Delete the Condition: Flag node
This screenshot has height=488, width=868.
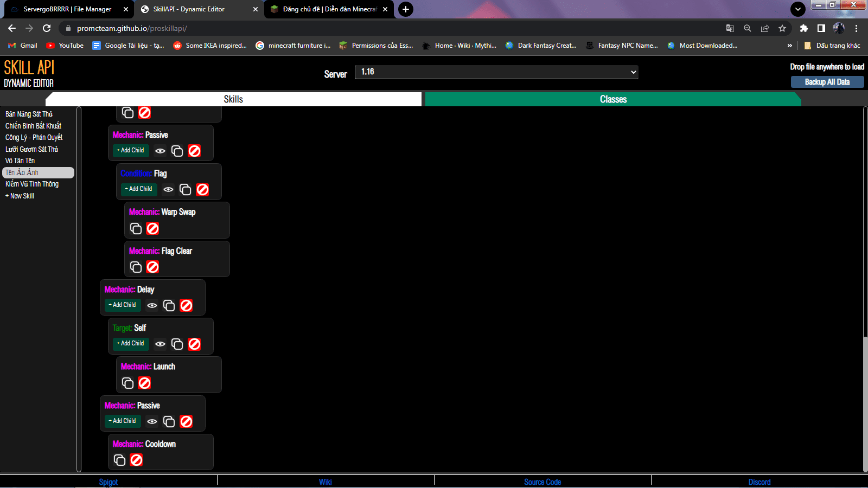pos(202,189)
